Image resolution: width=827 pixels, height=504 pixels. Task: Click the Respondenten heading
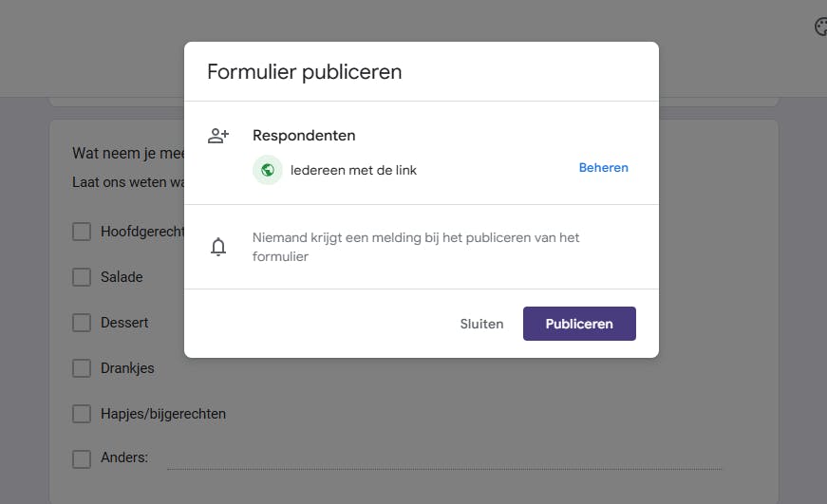click(304, 136)
